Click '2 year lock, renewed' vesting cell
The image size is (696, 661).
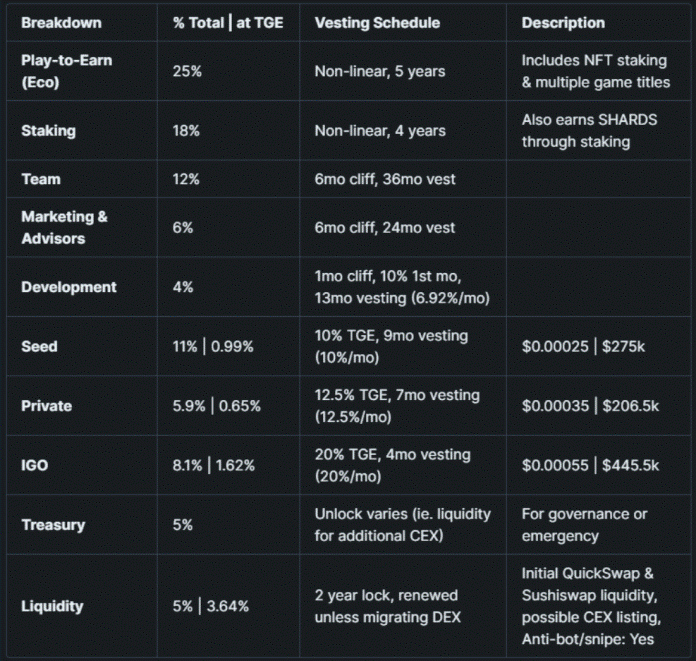coord(386,595)
